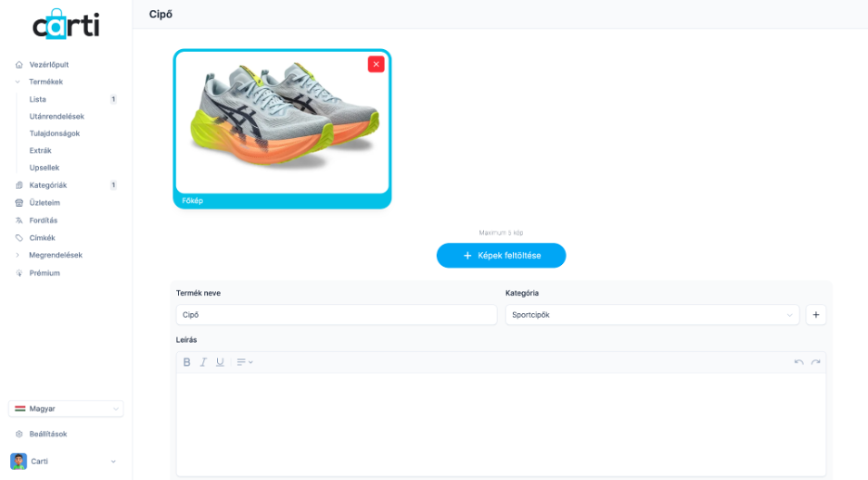868x480 pixels.
Task: Click the Cipő page title
Action: pos(160,15)
